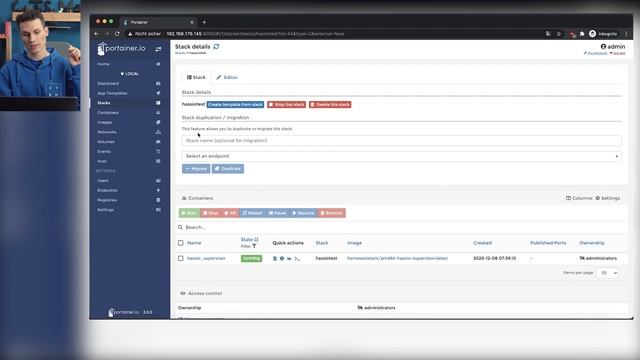Go back in the browser
Screen dimensions: 640x360
(96, 33)
